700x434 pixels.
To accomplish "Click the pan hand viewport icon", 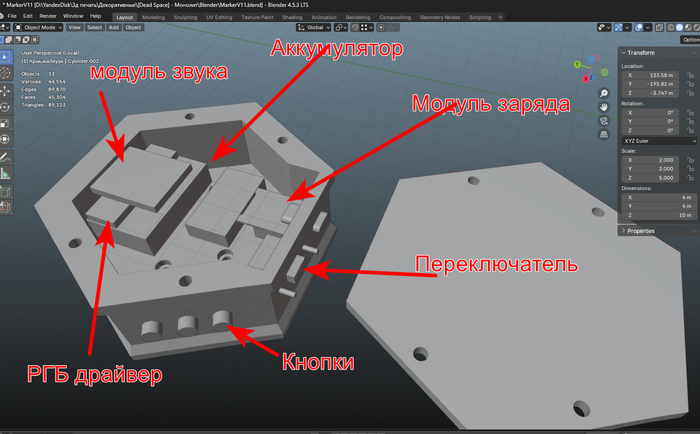I will pos(604,107).
